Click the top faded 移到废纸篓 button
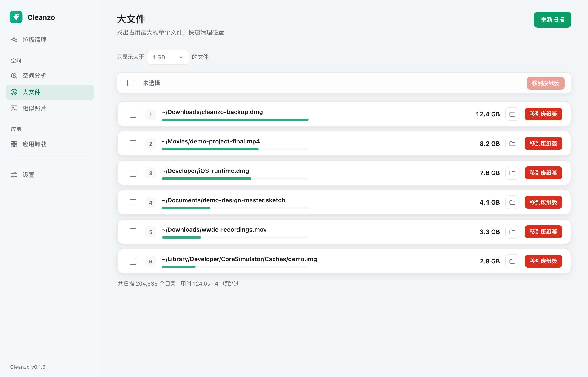Image resolution: width=588 pixels, height=377 pixels. tap(546, 83)
